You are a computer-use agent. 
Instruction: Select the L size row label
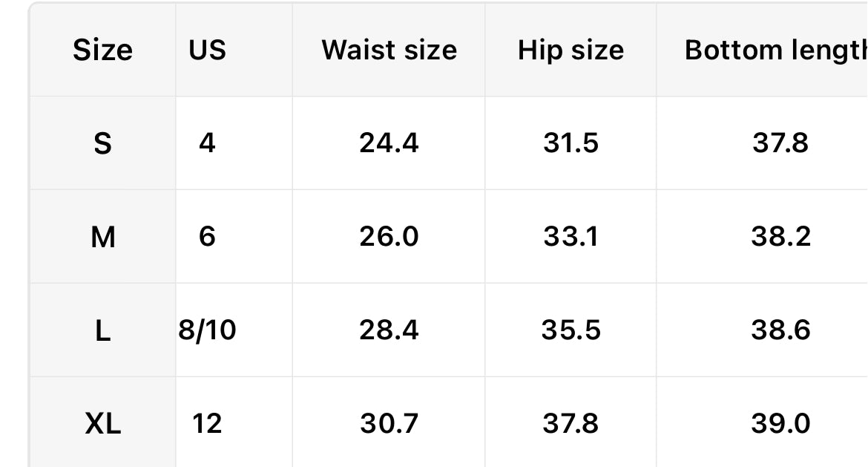click(x=102, y=330)
